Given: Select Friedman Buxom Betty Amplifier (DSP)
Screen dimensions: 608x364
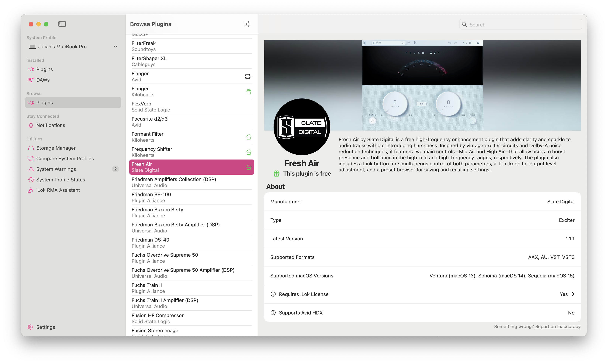Looking at the screenshot, I should pyautogui.click(x=192, y=228).
